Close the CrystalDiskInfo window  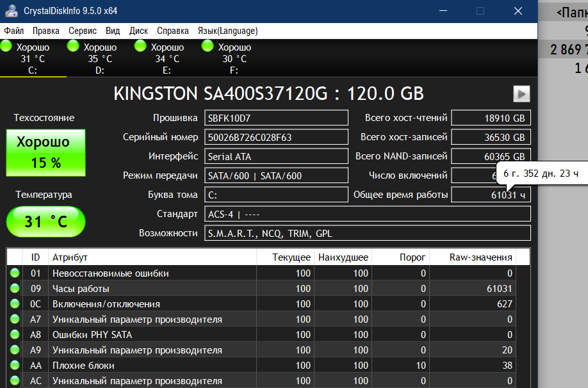coord(518,11)
